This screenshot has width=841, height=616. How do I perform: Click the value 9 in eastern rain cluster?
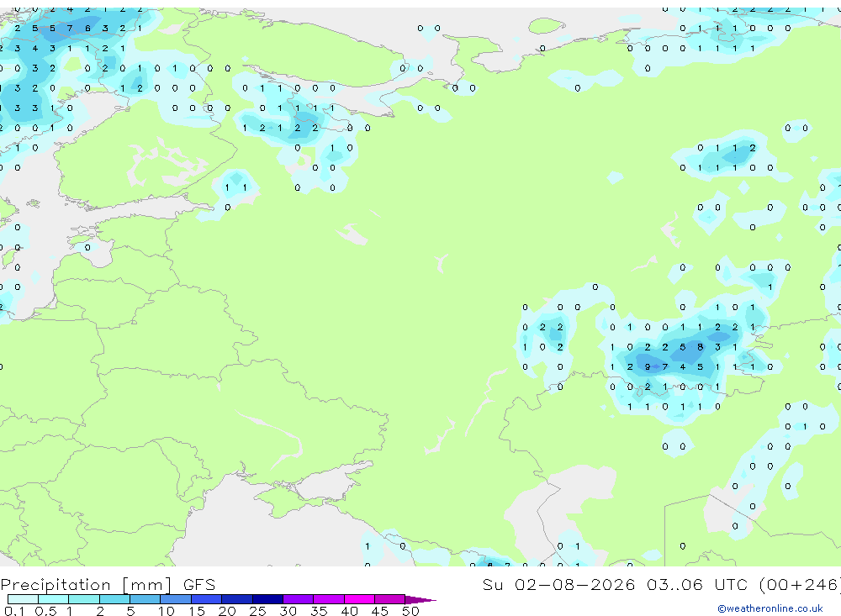pyautogui.click(x=648, y=367)
